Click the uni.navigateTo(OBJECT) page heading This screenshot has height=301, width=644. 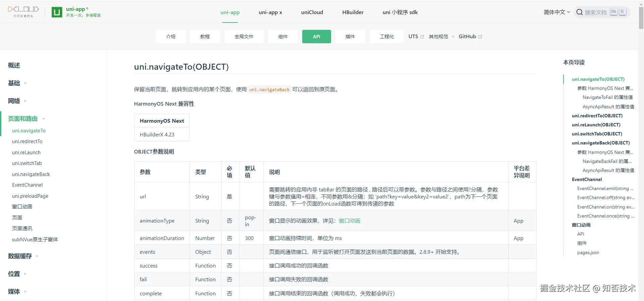[x=181, y=67]
